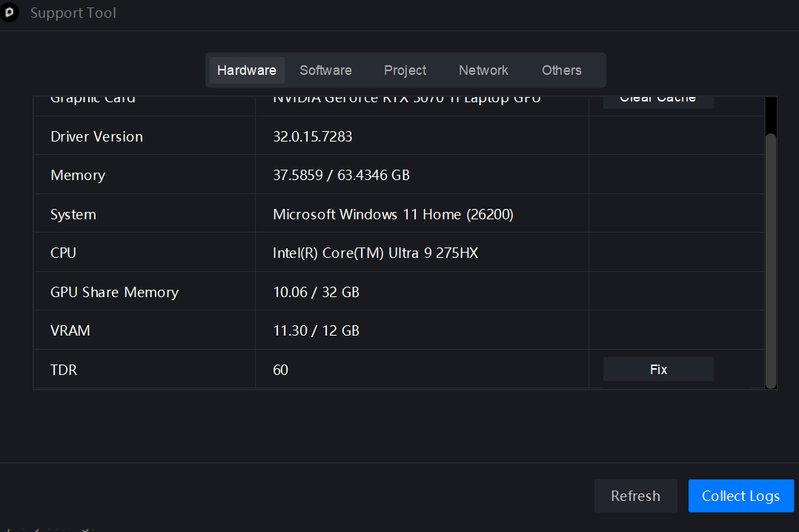This screenshot has width=799, height=532.
Task: Select Microsoft Windows 11 Home (26200) value
Action: [x=393, y=215]
